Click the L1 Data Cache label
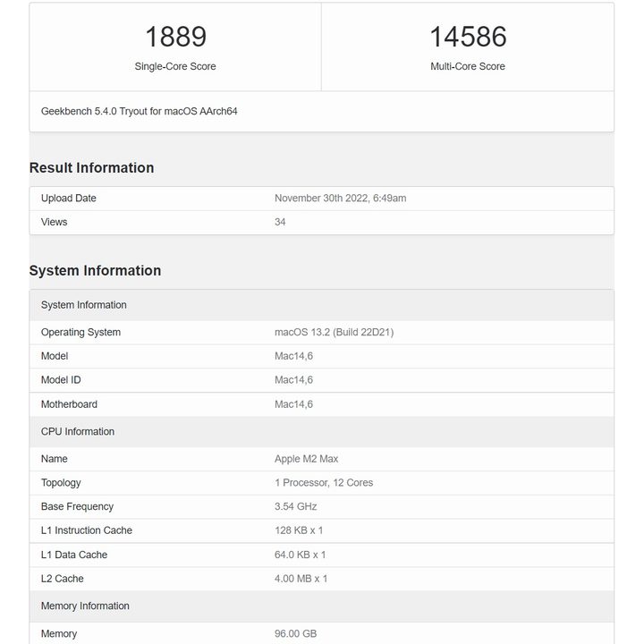The width and height of the screenshot is (644, 644). [74, 555]
